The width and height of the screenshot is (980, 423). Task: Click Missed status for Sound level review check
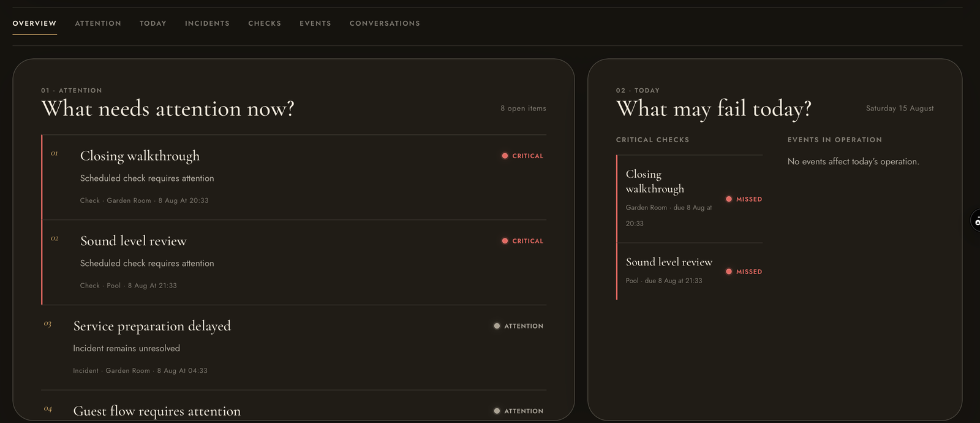744,272
